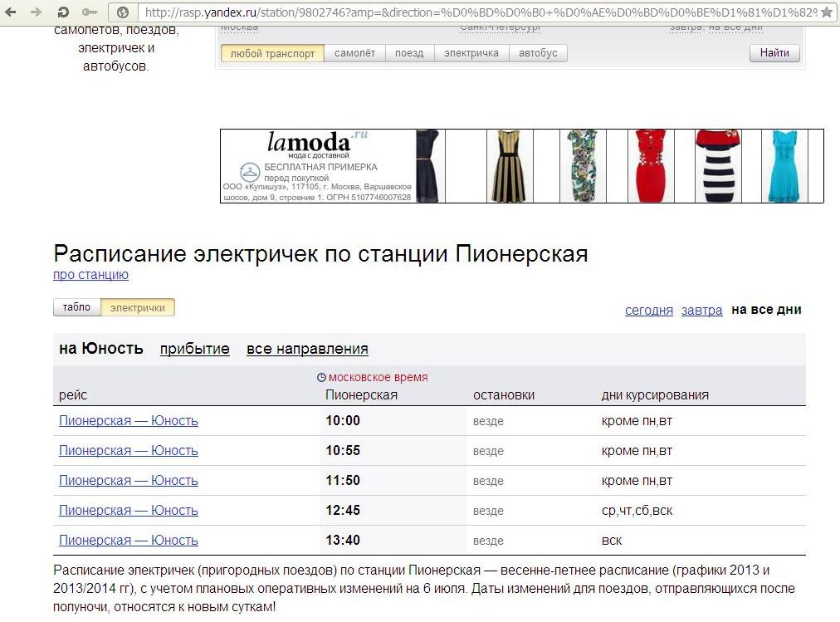Viewport: 840px width, 622px height.
Task: Select the 'электричка' transport filter
Action: click(471, 53)
